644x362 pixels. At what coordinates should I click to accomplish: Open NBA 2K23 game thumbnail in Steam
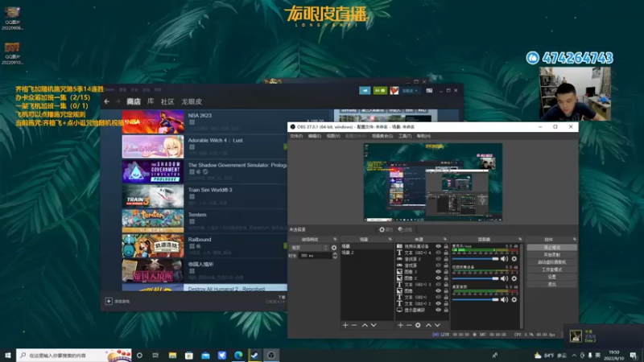(x=153, y=122)
